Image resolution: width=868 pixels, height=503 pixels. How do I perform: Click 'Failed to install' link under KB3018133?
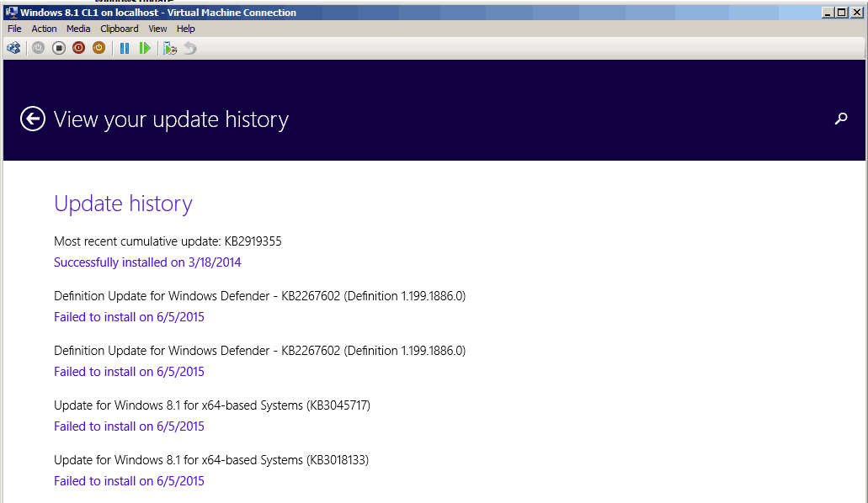point(129,481)
